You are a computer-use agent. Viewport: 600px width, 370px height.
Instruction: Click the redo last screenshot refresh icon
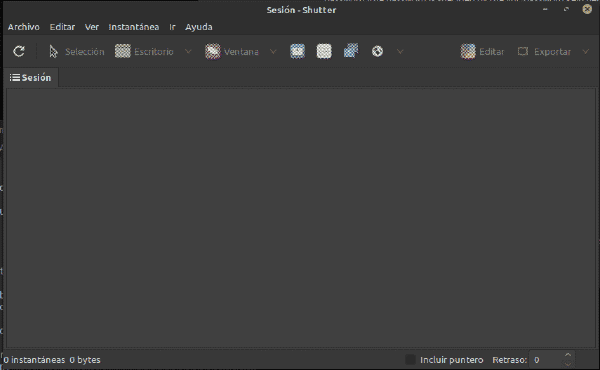[x=19, y=51]
